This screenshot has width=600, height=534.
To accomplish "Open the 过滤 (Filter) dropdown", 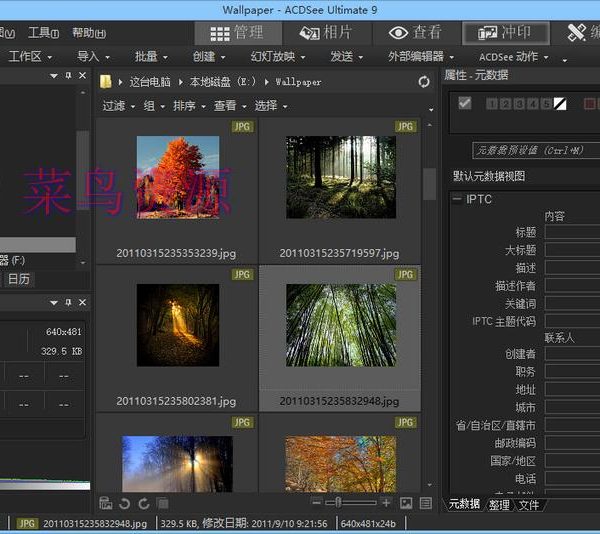I will pos(117,106).
